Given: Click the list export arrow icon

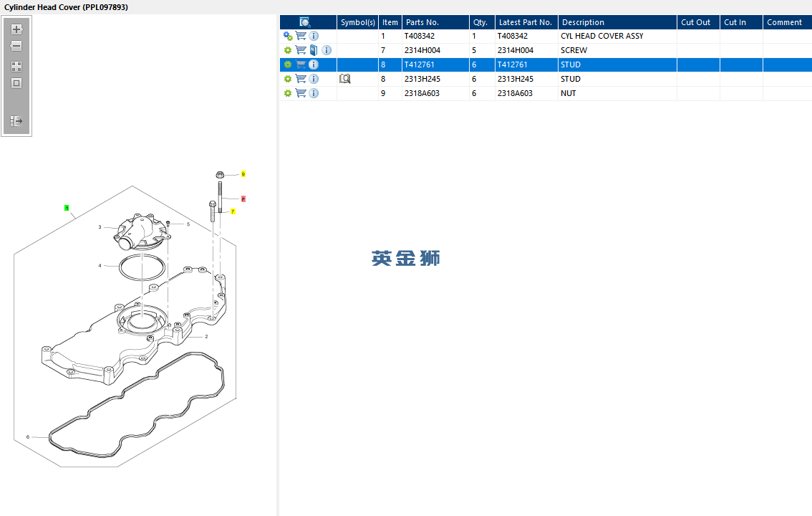Looking at the screenshot, I should point(16,121).
